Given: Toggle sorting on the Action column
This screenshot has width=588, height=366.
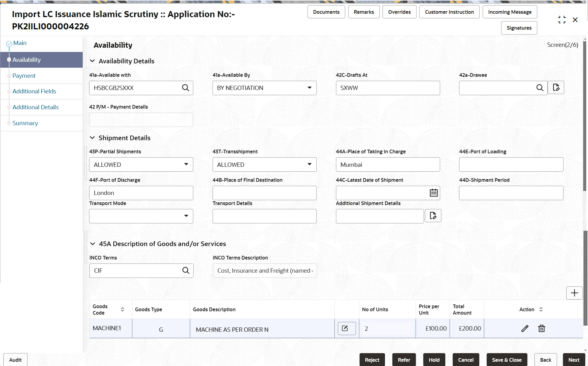Looking at the screenshot, I should click(541, 309).
